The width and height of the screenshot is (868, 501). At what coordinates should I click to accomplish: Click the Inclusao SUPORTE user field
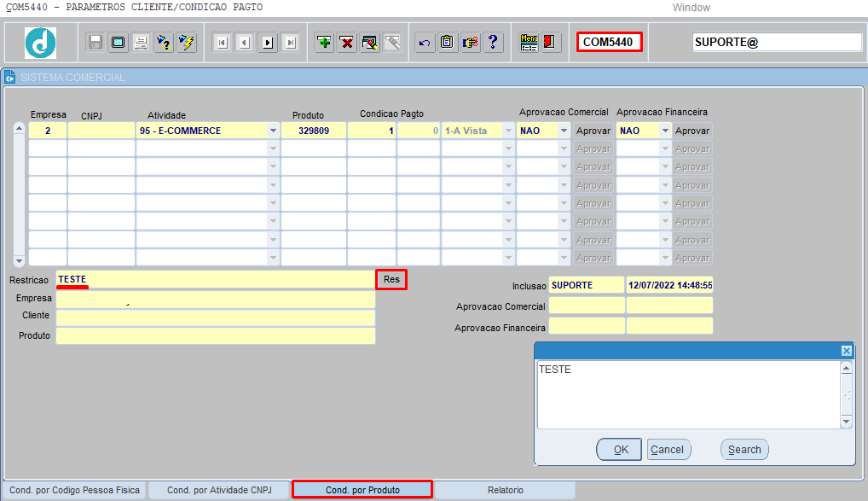coord(587,285)
